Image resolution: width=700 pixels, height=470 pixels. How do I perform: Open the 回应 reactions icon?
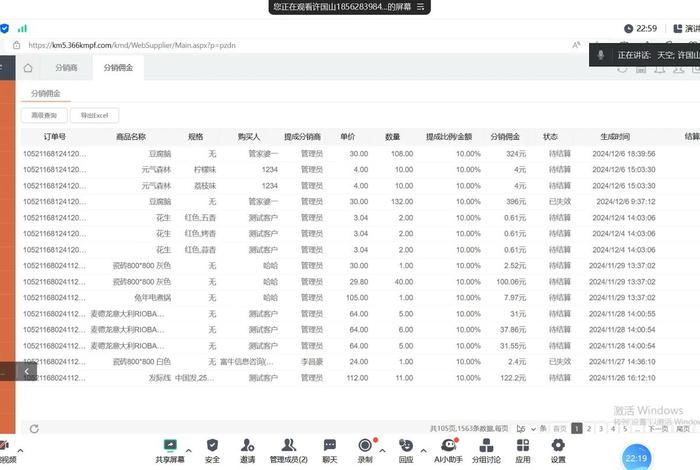tap(406, 445)
